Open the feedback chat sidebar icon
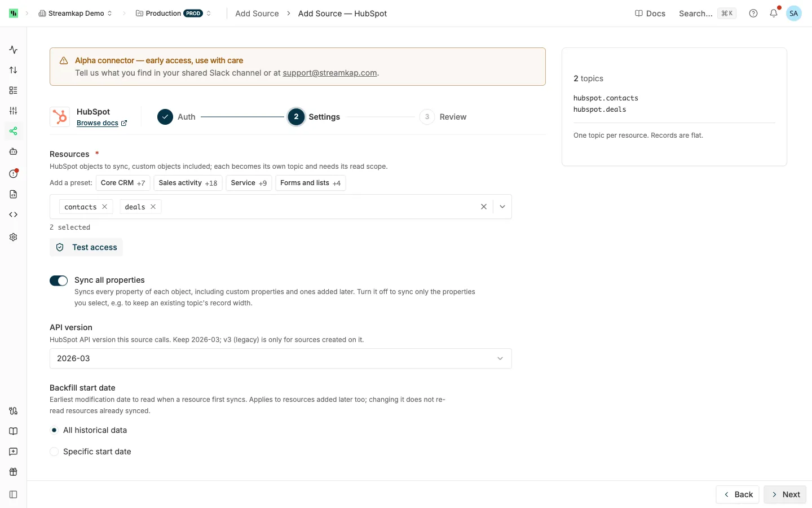 [x=14, y=452]
